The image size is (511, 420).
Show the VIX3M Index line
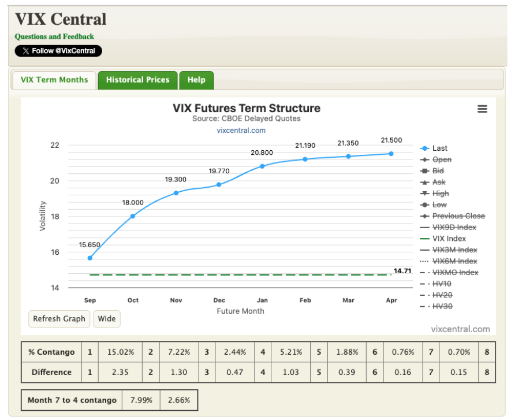[x=454, y=250]
